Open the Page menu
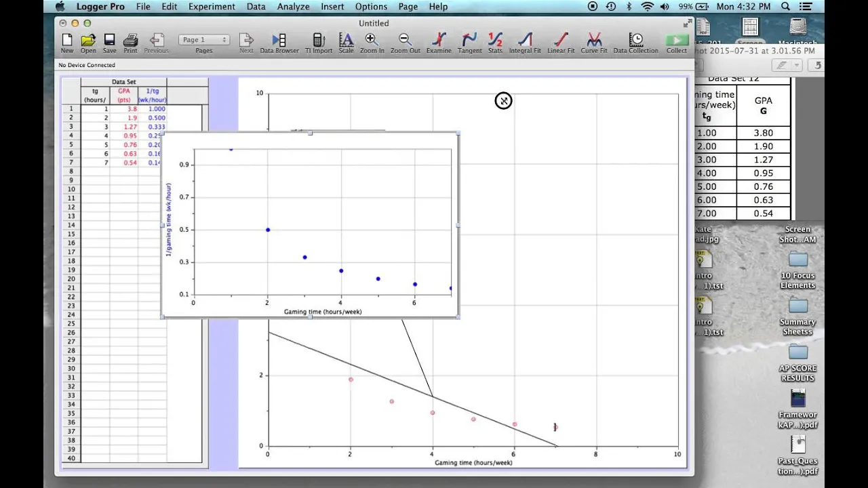Image resolution: width=868 pixels, height=488 pixels. coord(408,7)
